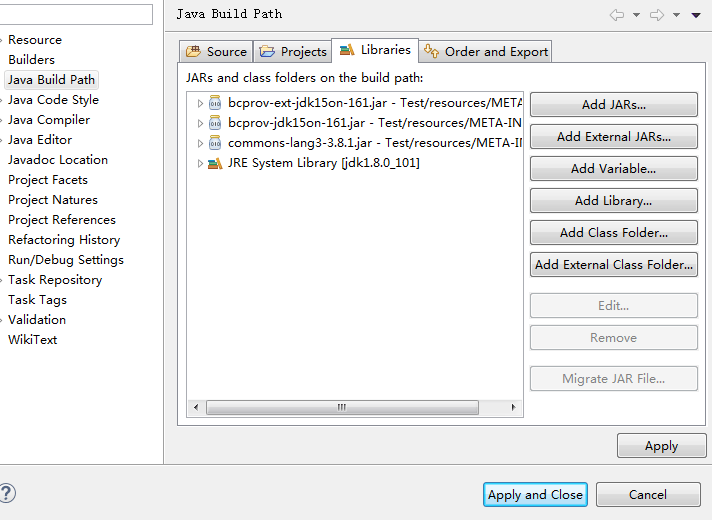
Task: Expand the Resource preference category
Action: 2,40
